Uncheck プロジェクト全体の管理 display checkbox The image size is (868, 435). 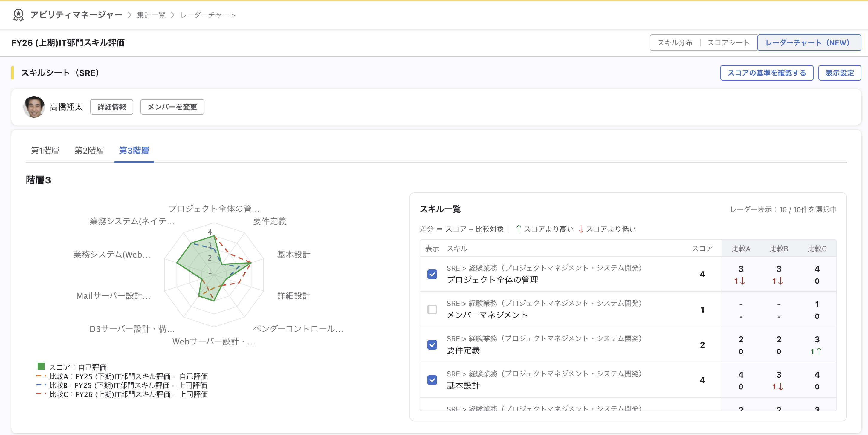(x=432, y=274)
